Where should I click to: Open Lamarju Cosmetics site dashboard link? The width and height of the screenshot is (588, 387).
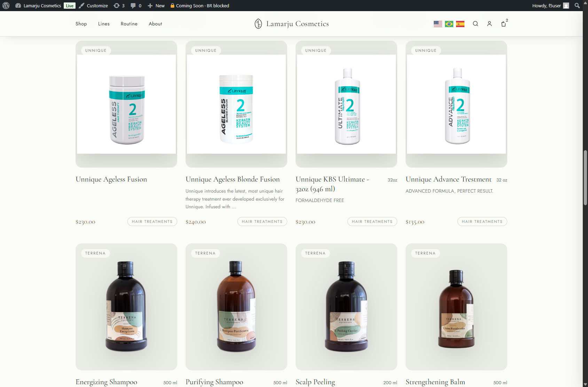(x=38, y=6)
